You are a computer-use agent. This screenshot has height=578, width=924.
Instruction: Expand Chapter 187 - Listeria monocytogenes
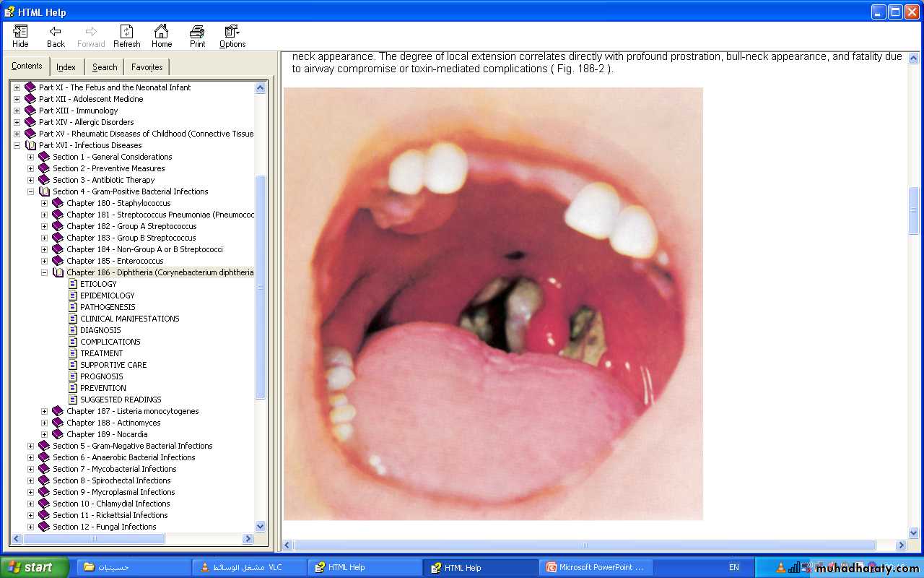click(x=44, y=411)
